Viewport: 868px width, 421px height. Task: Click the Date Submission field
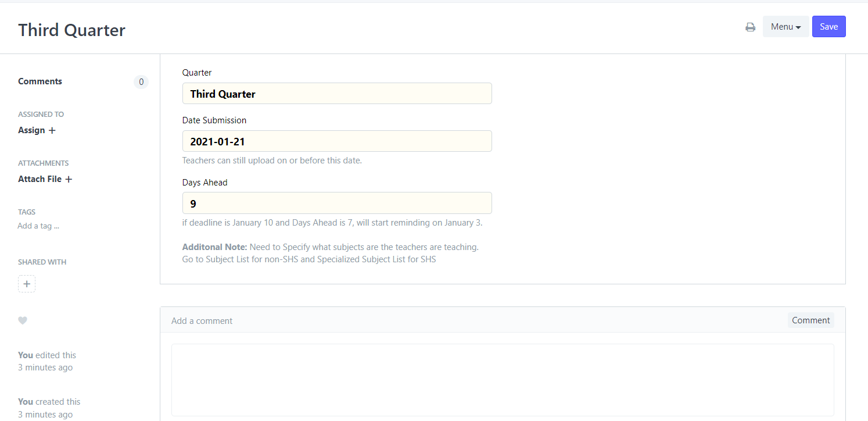click(x=337, y=141)
